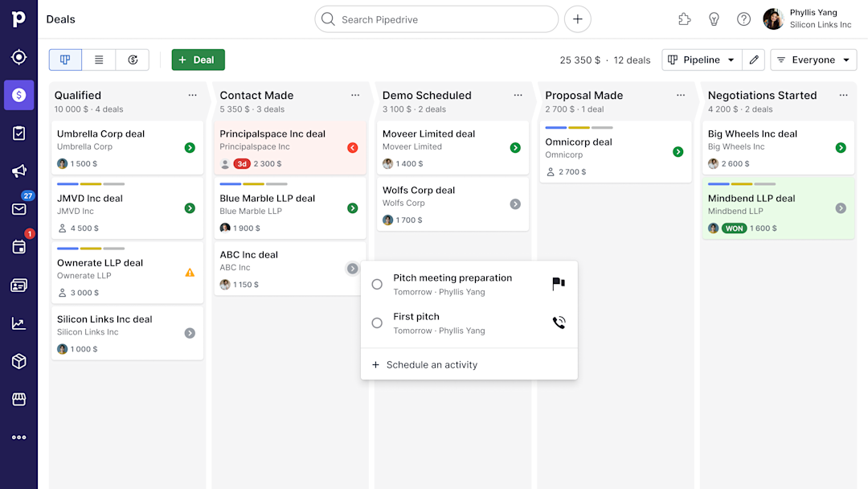Viewport: 868px width, 489px height.
Task: Click the Search Pipedrive field
Action: tap(436, 18)
